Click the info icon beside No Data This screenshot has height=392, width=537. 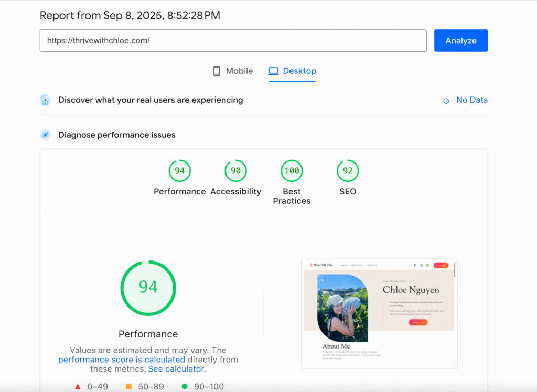point(446,101)
